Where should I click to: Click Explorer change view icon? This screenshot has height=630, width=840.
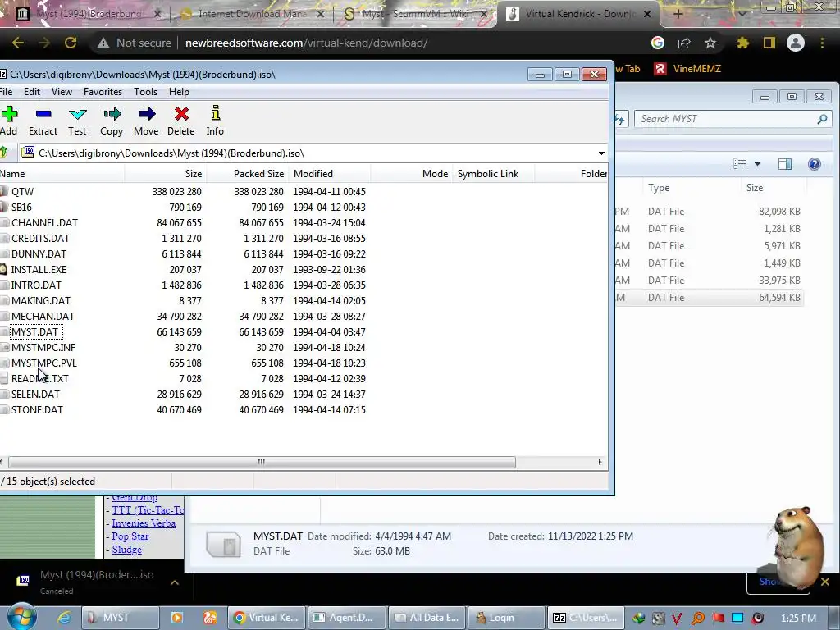(740, 164)
